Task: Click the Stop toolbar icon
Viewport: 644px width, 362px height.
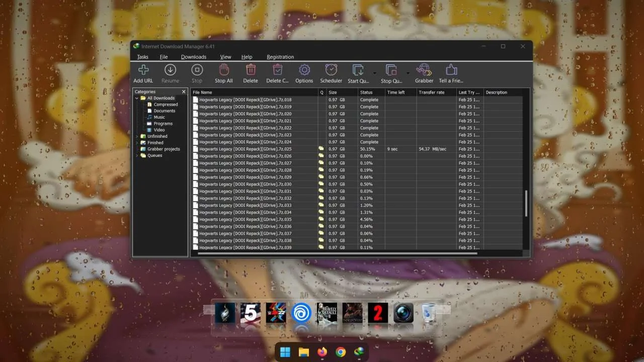Action: pyautogui.click(x=197, y=70)
